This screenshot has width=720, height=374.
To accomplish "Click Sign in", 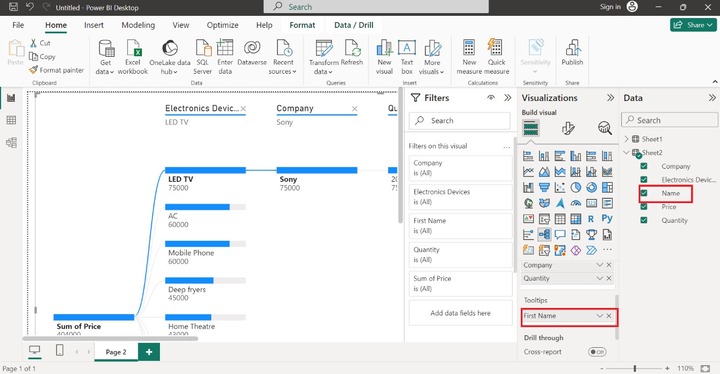I will 610,7.
